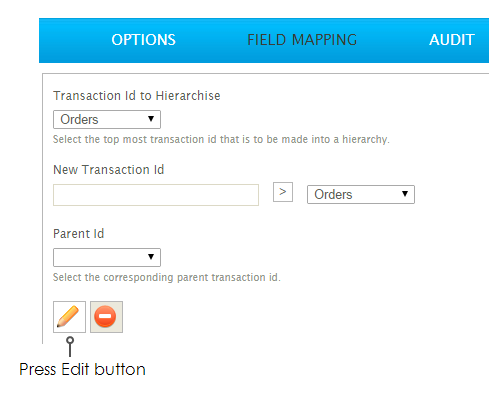The height and width of the screenshot is (396, 499).
Task: Focus the New Transaction Id text field
Action: coord(156,195)
